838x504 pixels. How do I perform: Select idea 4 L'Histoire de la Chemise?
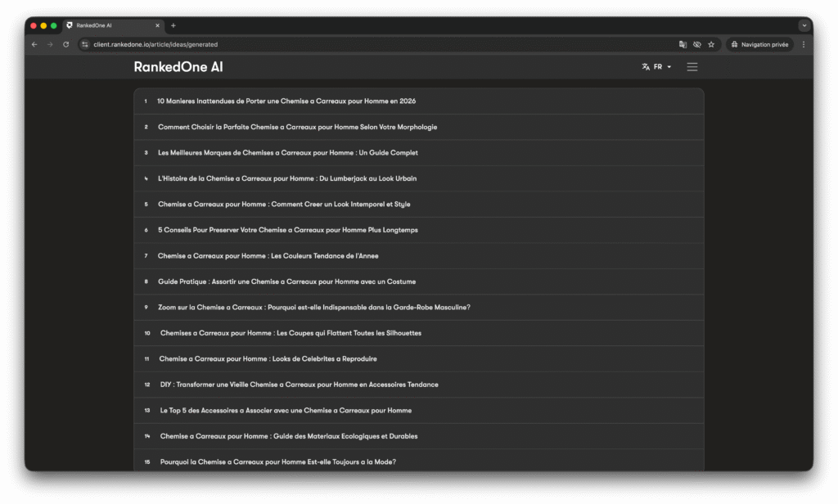(x=287, y=178)
